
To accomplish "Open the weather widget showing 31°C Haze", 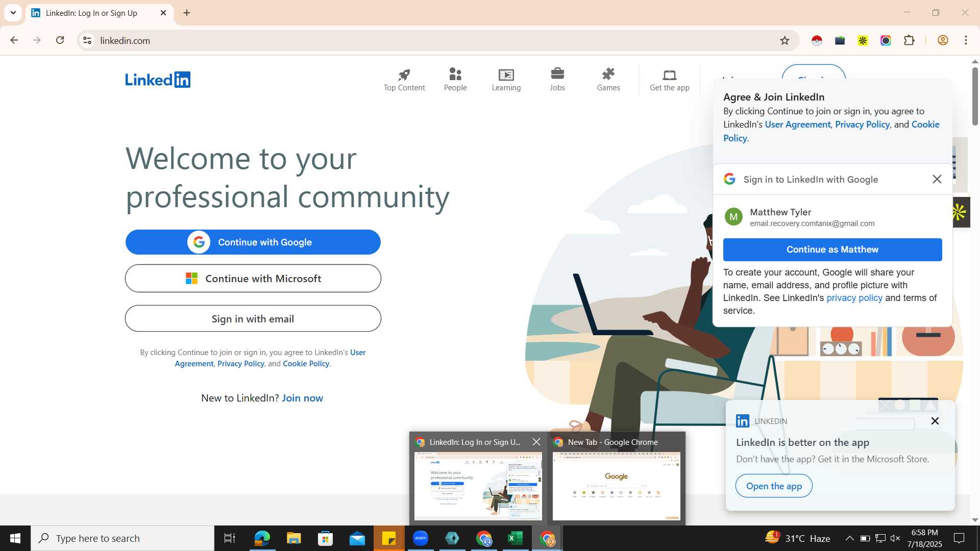I will (x=797, y=538).
